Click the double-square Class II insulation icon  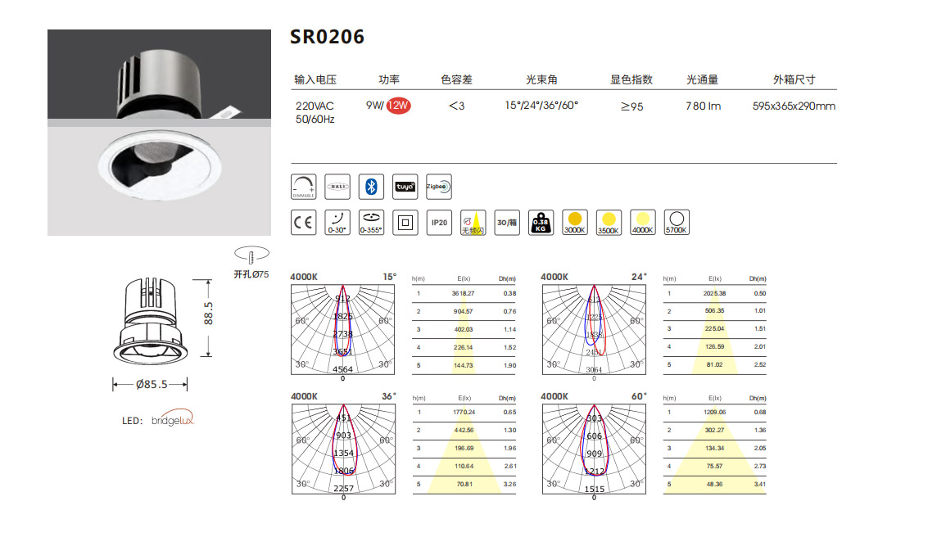click(405, 222)
